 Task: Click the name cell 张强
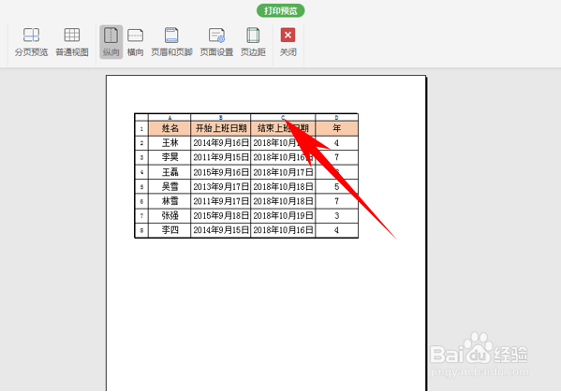(170, 215)
